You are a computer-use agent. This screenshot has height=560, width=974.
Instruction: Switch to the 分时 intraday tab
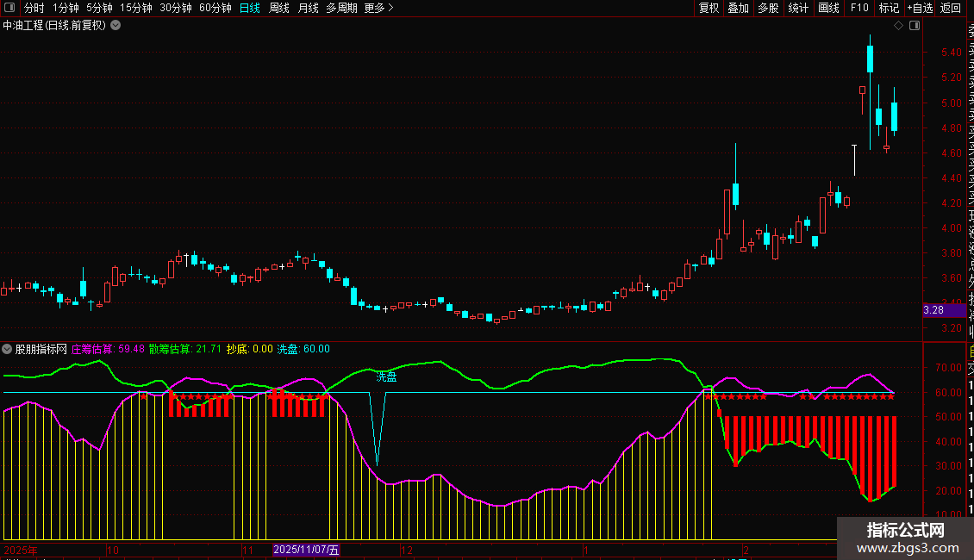coord(34,9)
